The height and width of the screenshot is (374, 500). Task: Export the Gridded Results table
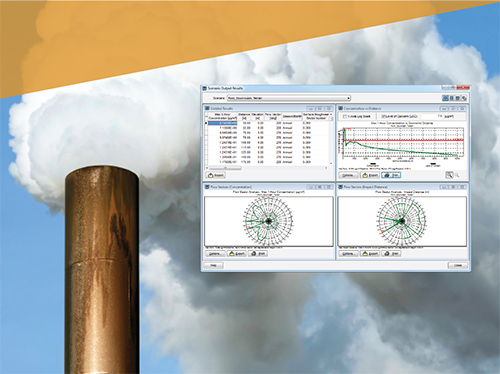[216, 175]
